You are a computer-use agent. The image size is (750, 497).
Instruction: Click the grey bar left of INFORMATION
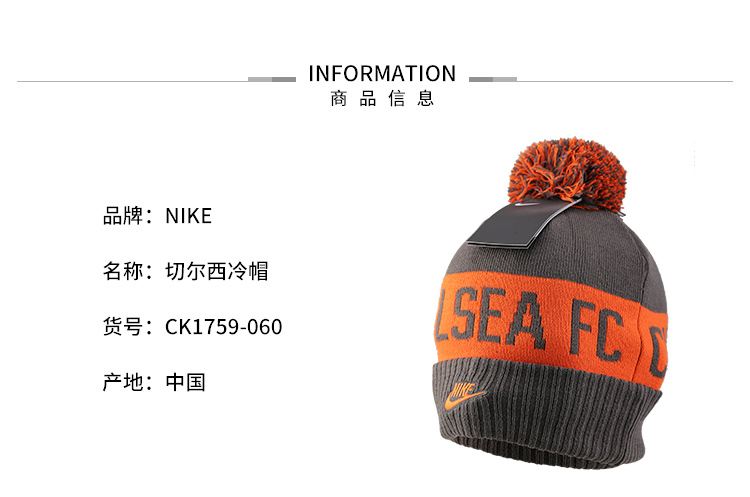point(272,79)
